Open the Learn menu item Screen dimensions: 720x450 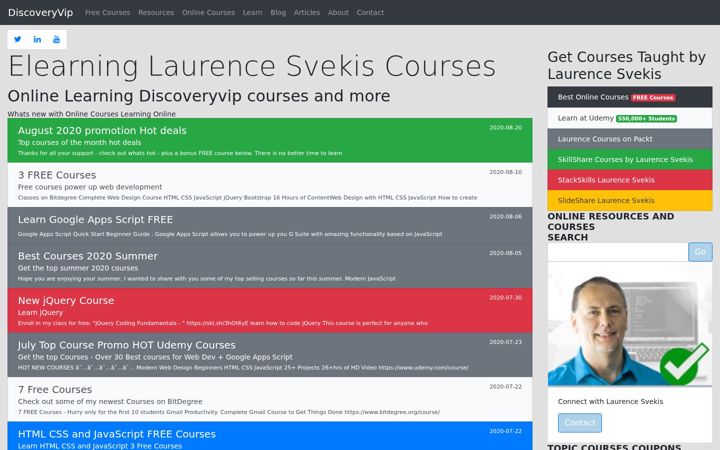click(253, 12)
